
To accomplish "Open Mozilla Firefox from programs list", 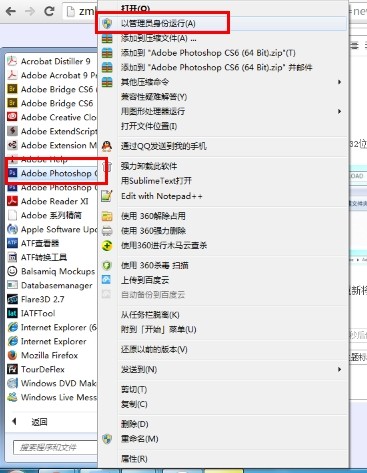I will (49, 355).
